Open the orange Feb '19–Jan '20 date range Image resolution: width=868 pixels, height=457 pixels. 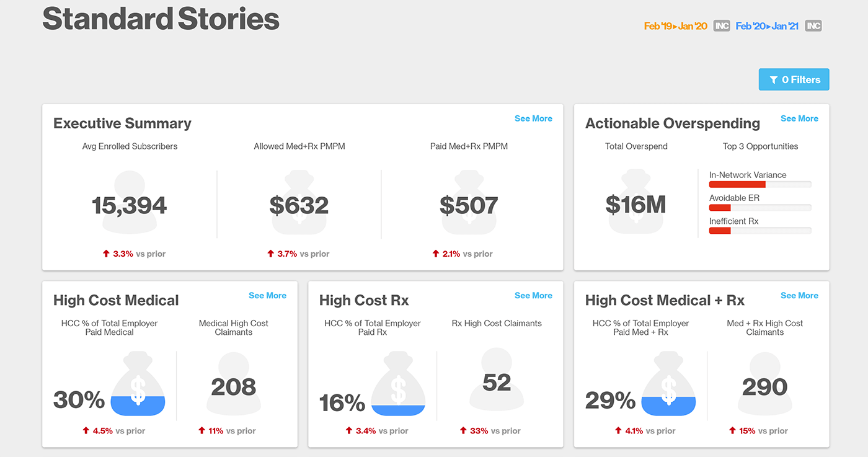pos(675,26)
